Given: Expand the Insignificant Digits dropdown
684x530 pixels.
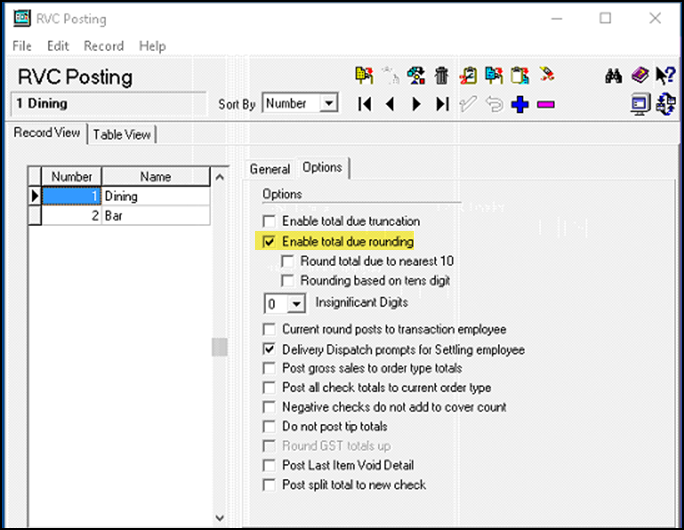Looking at the screenshot, I should [295, 303].
